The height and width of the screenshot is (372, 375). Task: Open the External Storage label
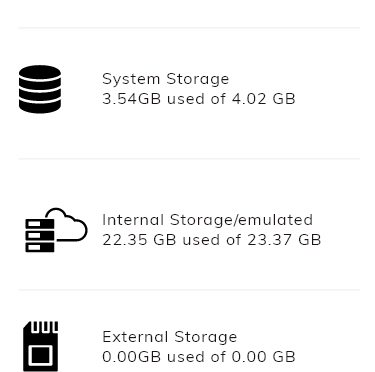[170, 337]
